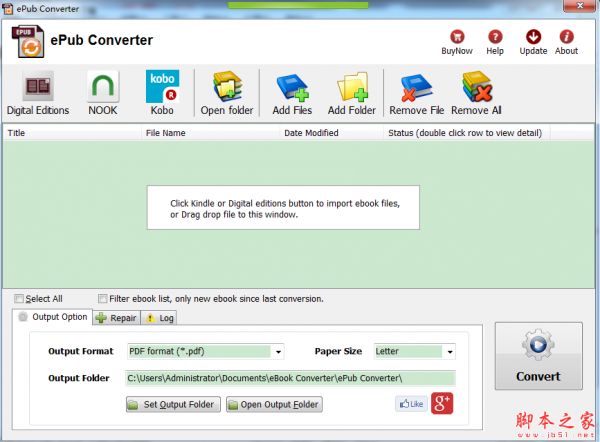600x442 pixels.
Task: Expand the Output Format dropdown
Action: 279,352
